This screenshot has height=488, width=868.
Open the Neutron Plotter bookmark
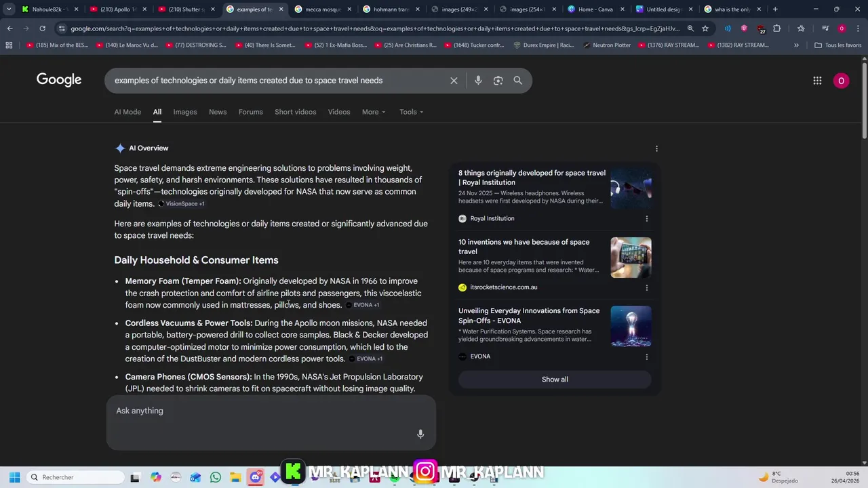click(x=606, y=45)
